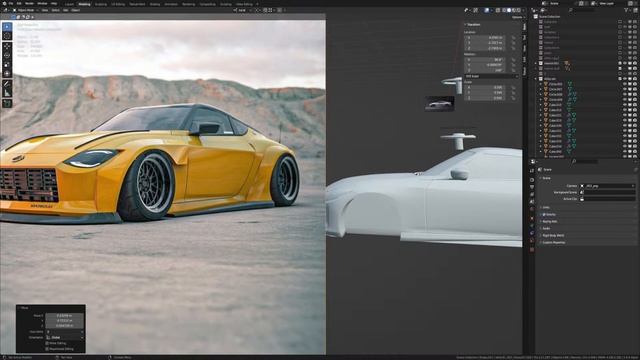Open Orientation Global dropdown in Move panel
Screen dimensions: 640x360
pyautogui.click(x=64, y=338)
